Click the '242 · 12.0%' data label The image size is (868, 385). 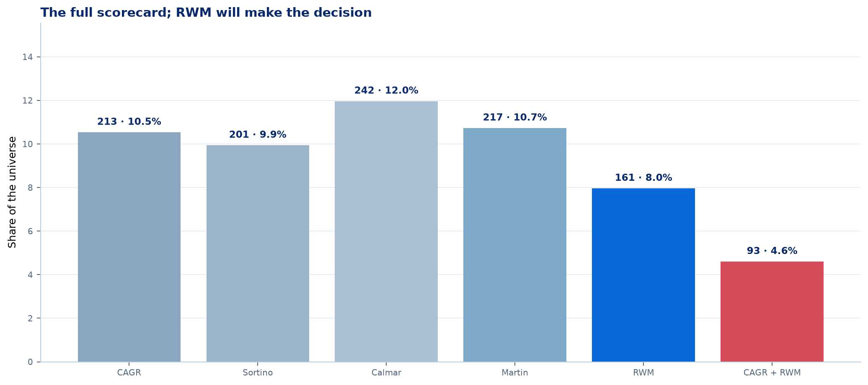(386, 90)
